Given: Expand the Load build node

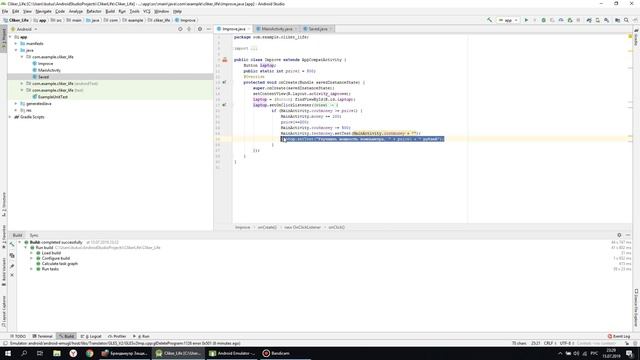Looking at the screenshot, I should point(31,253).
